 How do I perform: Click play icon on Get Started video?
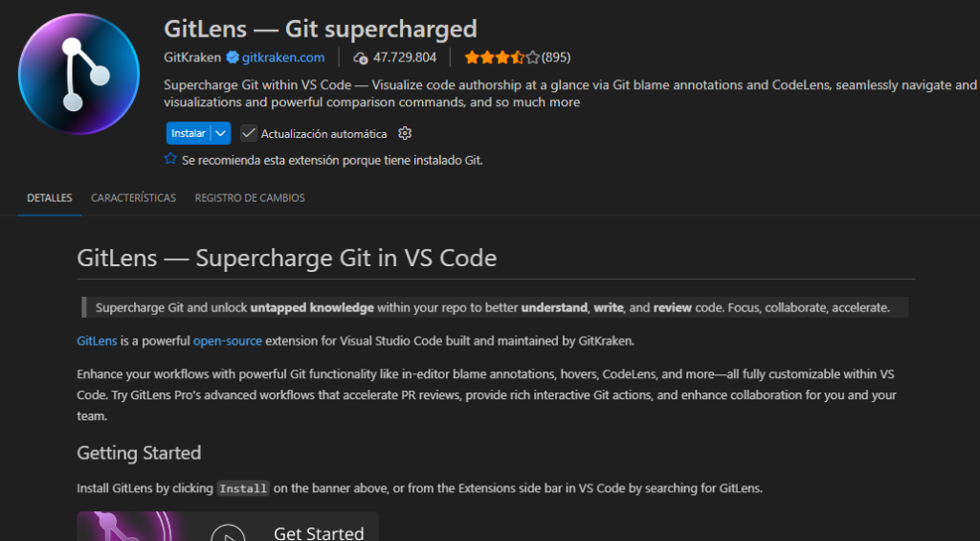pyautogui.click(x=228, y=531)
